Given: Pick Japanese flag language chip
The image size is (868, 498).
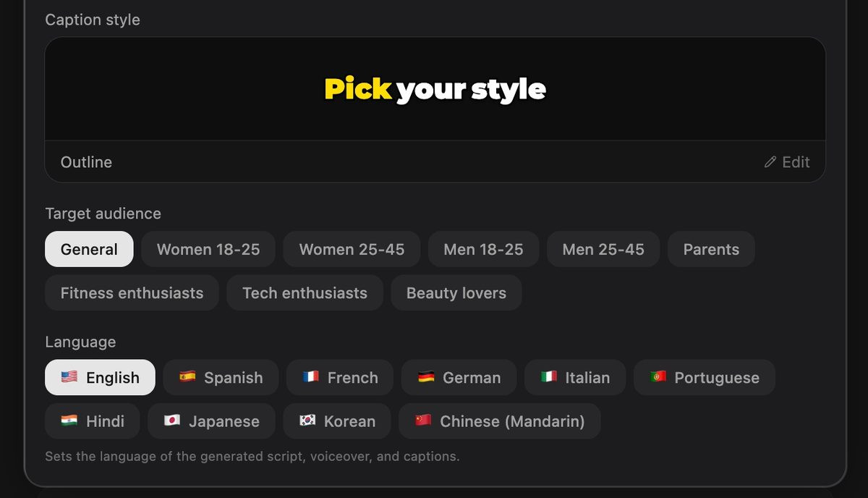Looking at the screenshot, I should click(212, 421).
